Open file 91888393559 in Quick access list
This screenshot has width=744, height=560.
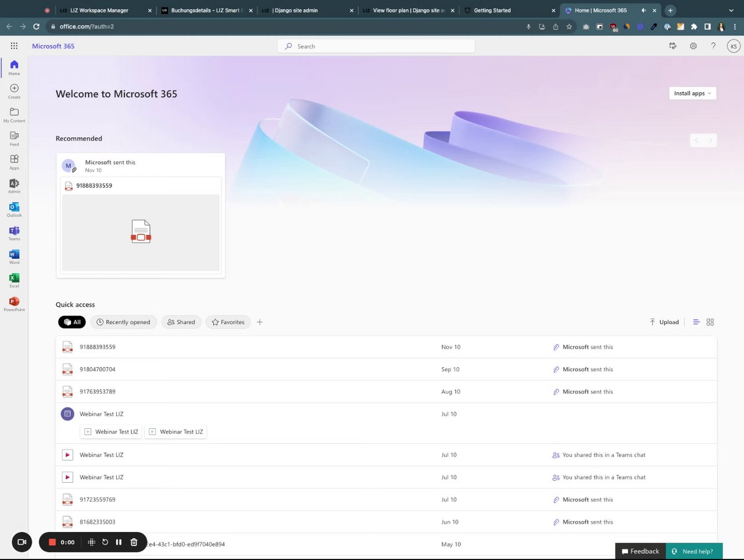click(386, 347)
